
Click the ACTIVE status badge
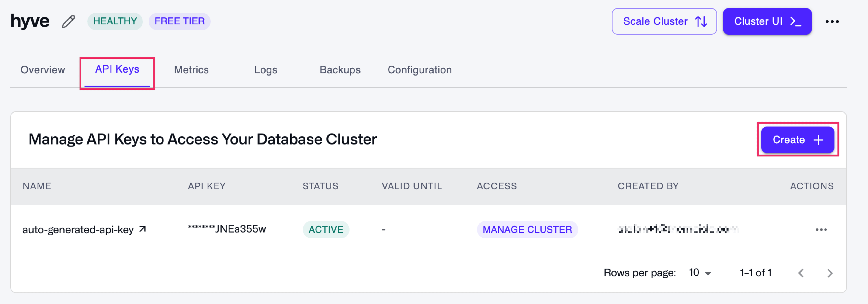tap(325, 230)
